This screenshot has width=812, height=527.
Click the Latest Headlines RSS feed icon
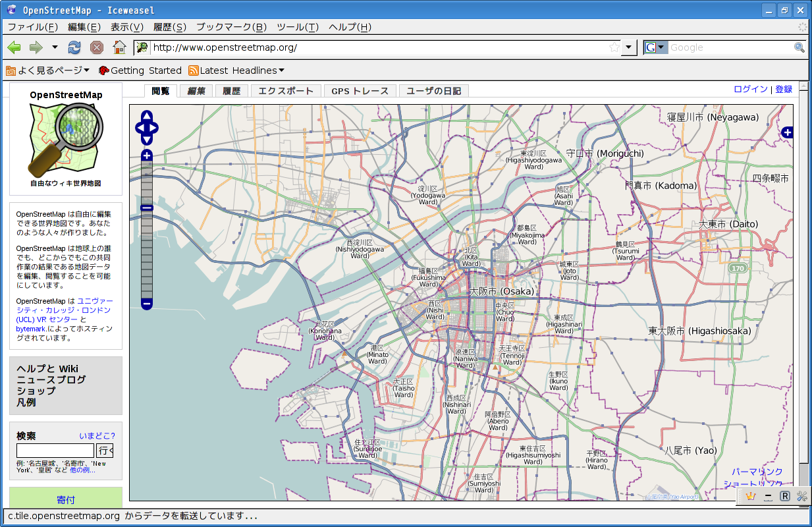(x=194, y=70)
